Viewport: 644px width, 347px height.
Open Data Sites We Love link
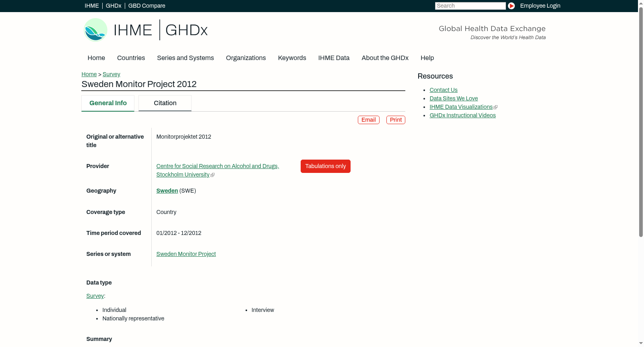click(x=454, y=98)
